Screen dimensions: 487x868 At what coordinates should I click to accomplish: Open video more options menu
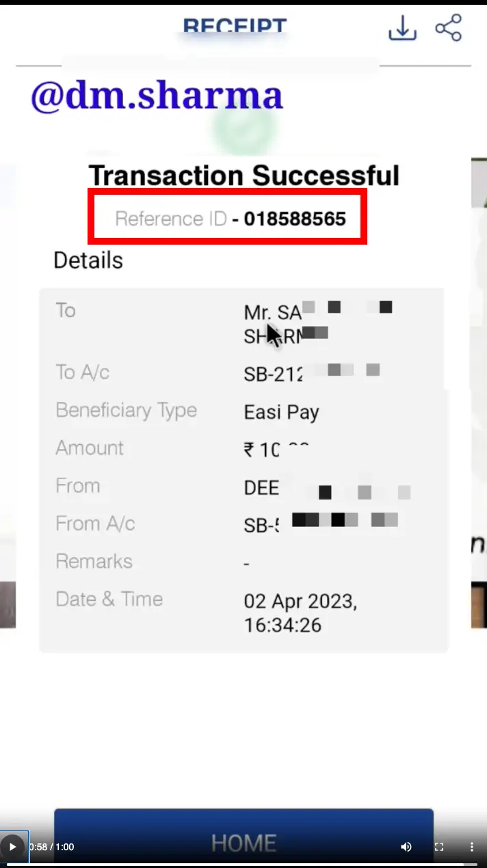(472, 847)
